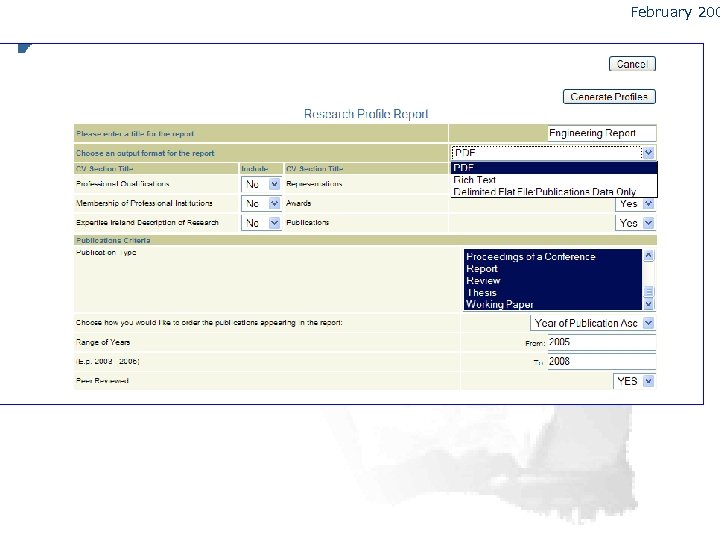Click the publication list scroll up arrow

648,256
